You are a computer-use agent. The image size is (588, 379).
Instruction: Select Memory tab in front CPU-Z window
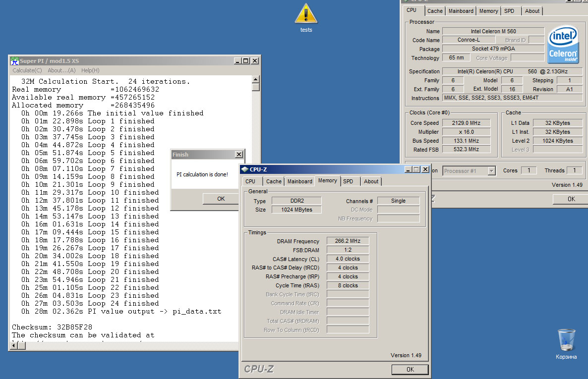coord(328,181)
